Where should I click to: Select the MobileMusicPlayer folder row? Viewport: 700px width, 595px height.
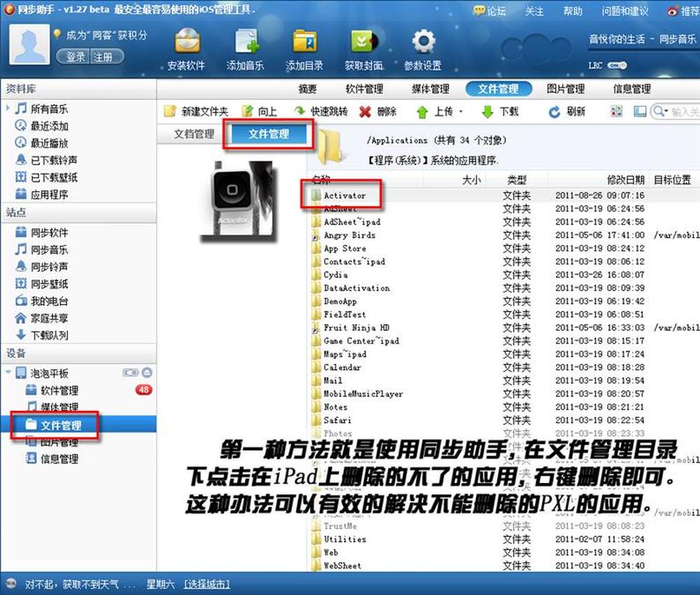click(505, 393)
